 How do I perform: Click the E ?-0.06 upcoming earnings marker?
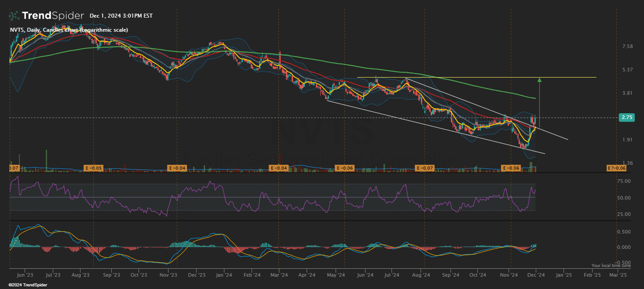616,168
